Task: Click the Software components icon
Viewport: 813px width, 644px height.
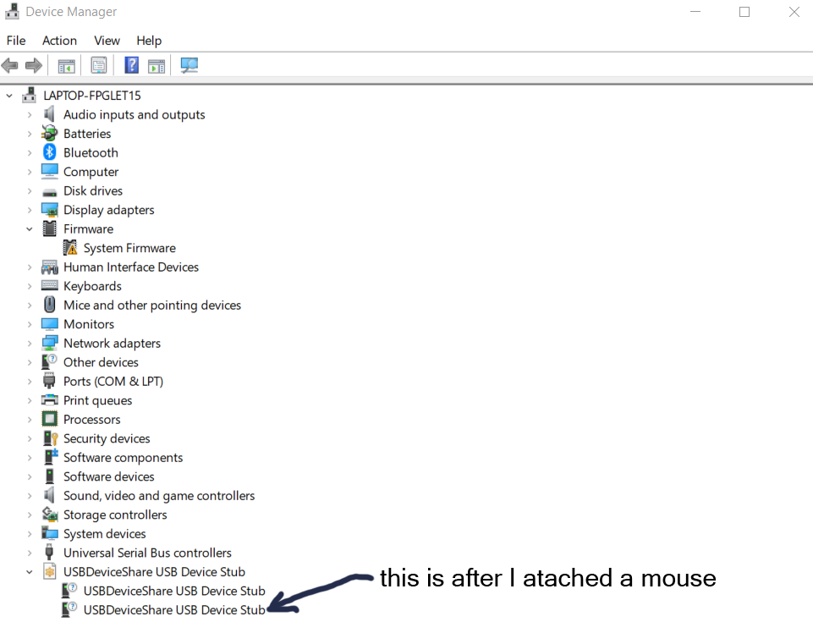Action: click(51, 457)
